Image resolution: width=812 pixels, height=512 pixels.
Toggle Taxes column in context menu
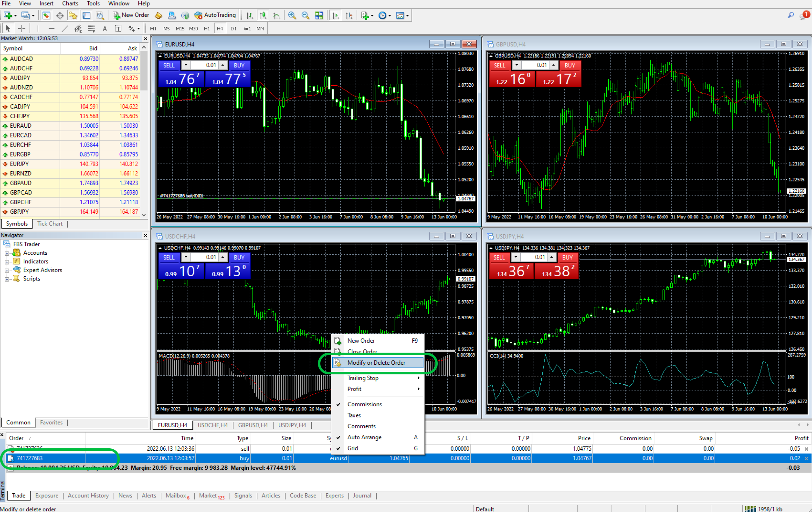click(377, 415)
